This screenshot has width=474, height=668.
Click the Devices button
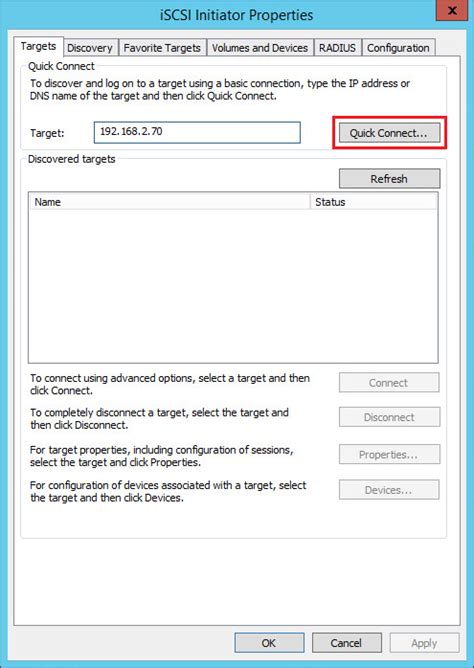pyautogui.click(x=389, y=490)
